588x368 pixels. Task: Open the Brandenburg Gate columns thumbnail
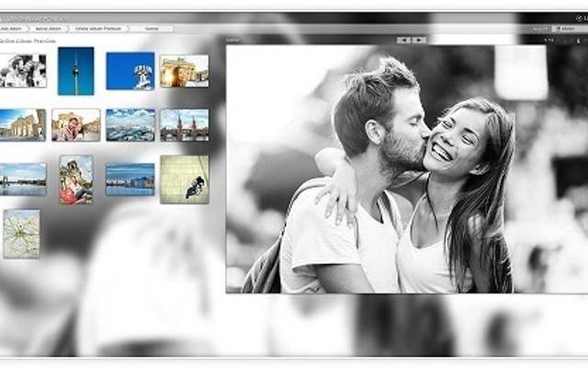pos(23,124)
